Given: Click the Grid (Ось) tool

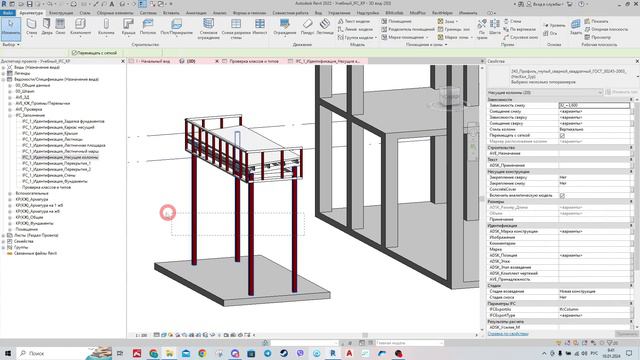Looking at the screenshot, I should [550, 33].
